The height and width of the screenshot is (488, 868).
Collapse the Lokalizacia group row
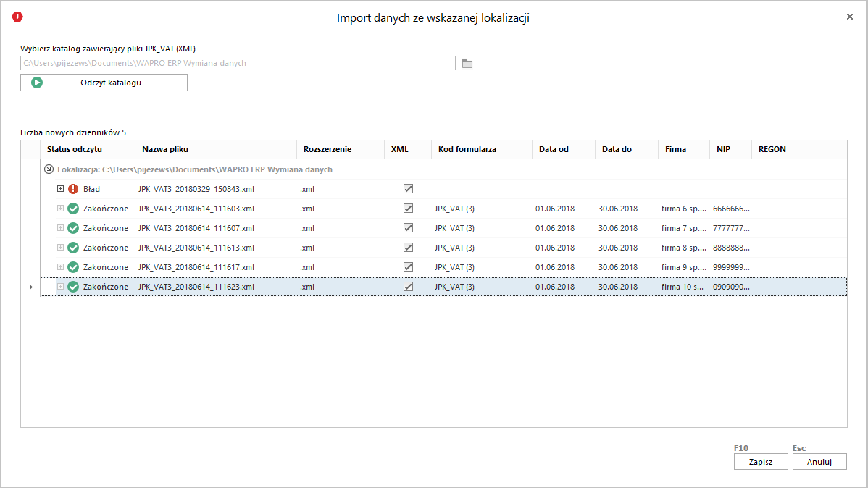click(49, 169)
